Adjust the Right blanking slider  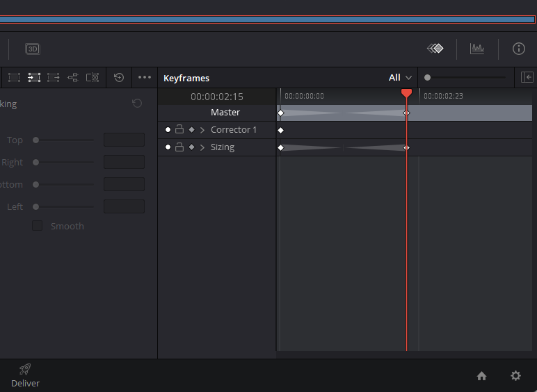(x=35, y=162)
